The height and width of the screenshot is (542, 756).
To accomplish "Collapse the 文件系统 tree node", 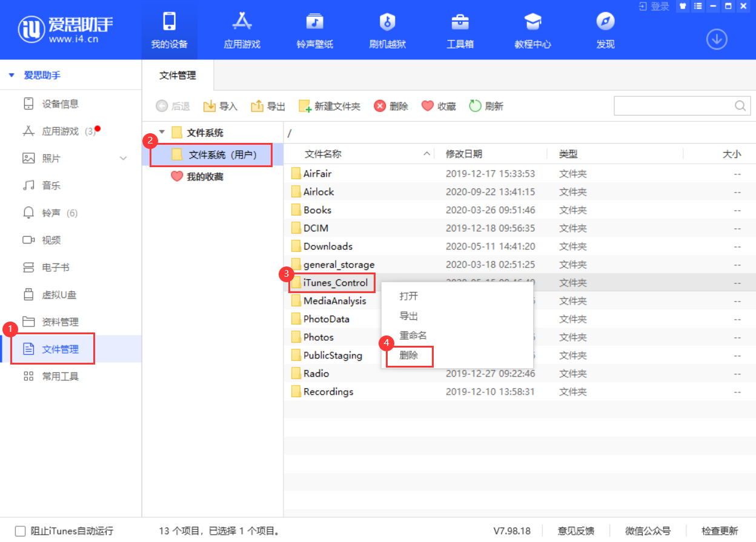I will tap(161, 132).
